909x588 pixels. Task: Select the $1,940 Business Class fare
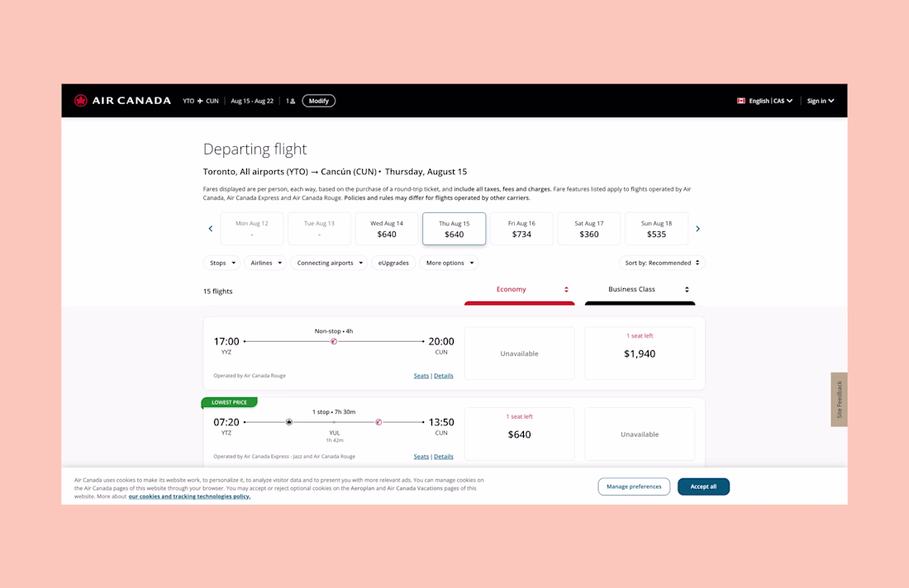coord(640,353)
